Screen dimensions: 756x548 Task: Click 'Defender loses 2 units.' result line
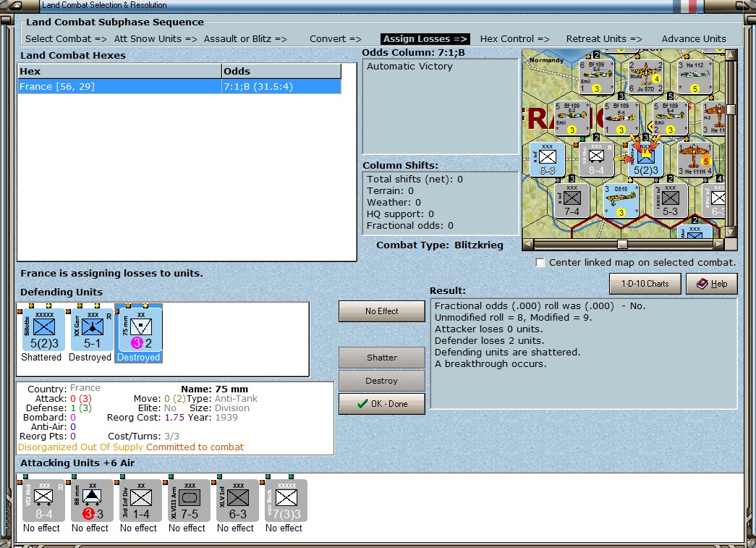coord(489,340)
